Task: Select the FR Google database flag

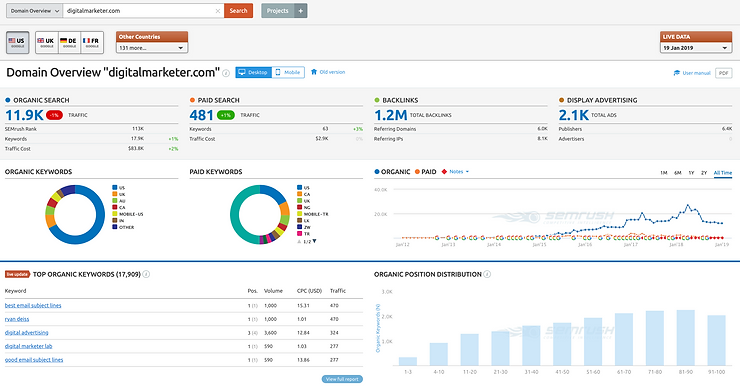Action: pyautogui.click(x=92, y=42)
